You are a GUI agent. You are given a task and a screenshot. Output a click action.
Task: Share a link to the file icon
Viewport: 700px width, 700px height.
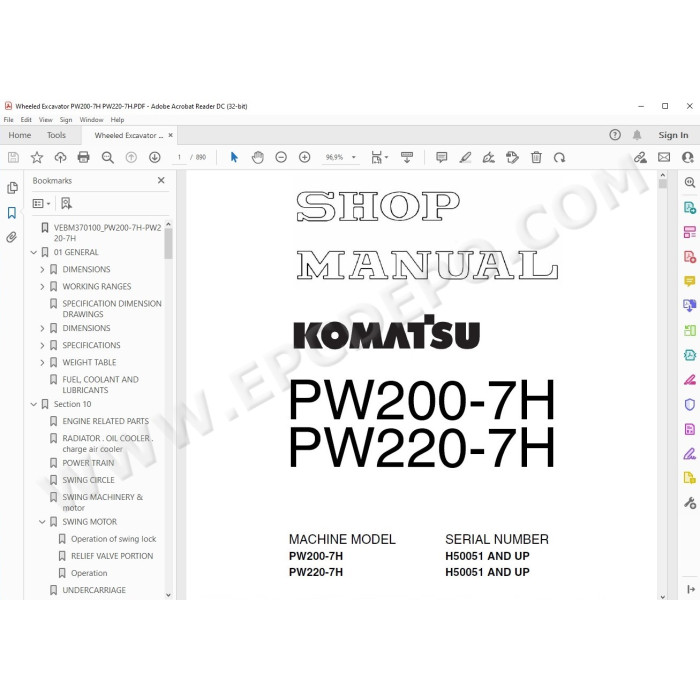[640, 157]
